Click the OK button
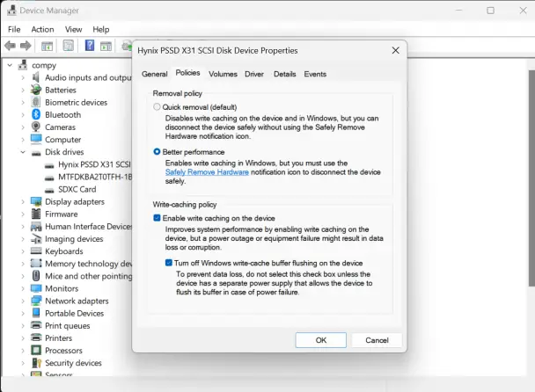The width and height of the screenshot is (535, 392). click(x=320, y=340)
